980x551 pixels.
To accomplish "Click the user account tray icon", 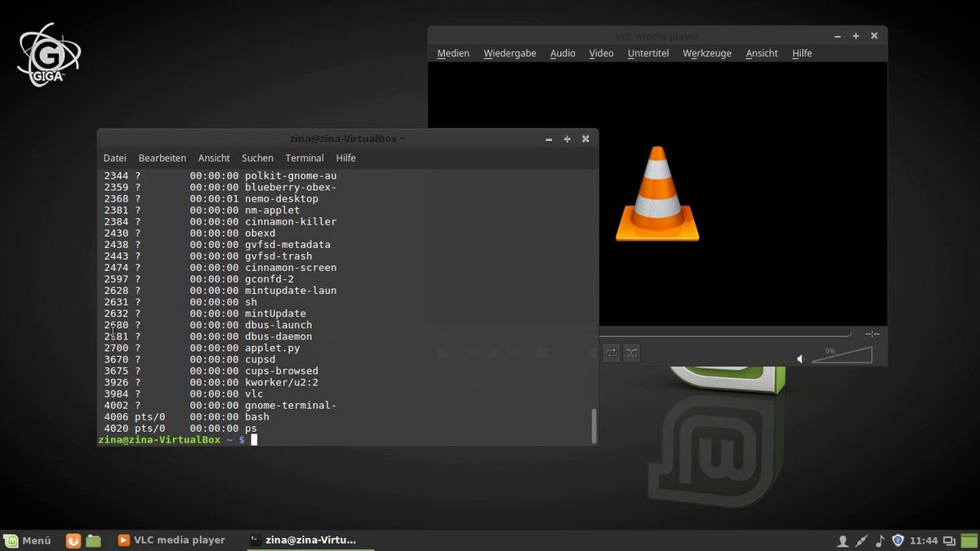I will point(843,540).
